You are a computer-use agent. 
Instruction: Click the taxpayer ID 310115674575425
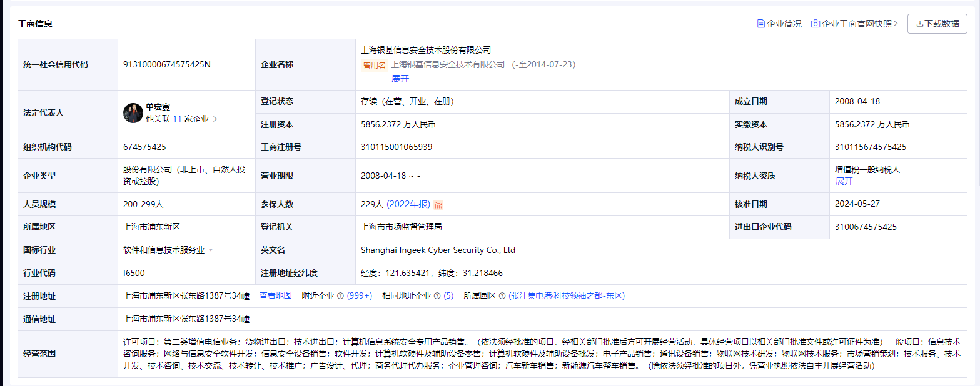click(871, 147)
